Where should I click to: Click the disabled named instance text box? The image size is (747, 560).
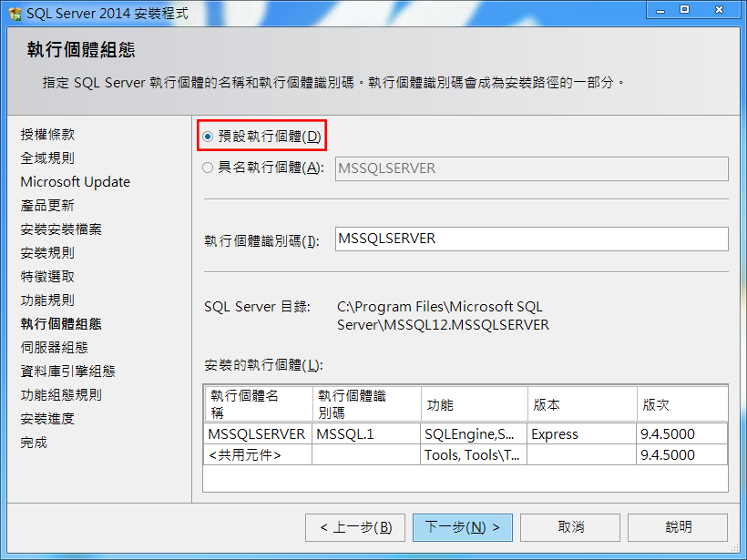pyautogui.click(x=531, y=168)
